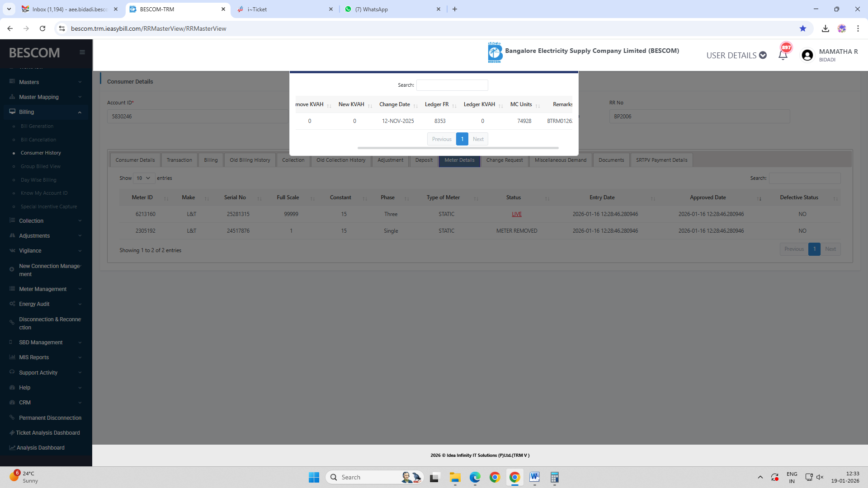The image size is (868, 488).
Task: Bookmark star icon in address bar
Action: 803,28
